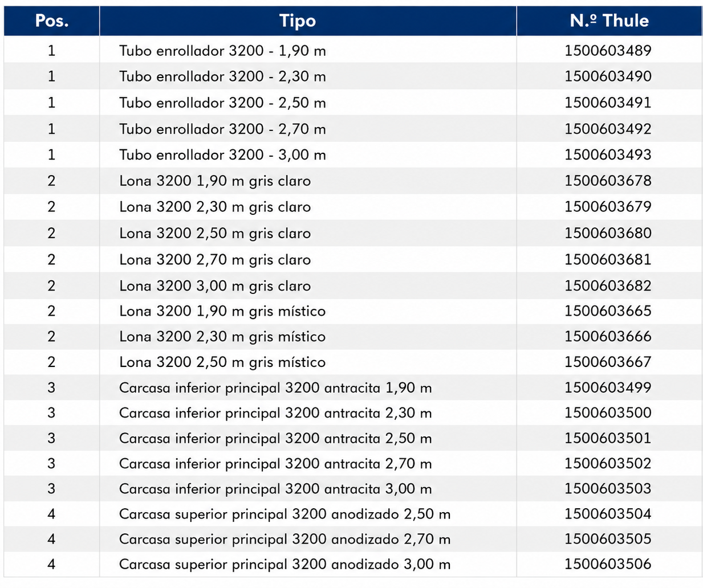Click part number 1500603489
Screen dimensions: 703x588
608,50
